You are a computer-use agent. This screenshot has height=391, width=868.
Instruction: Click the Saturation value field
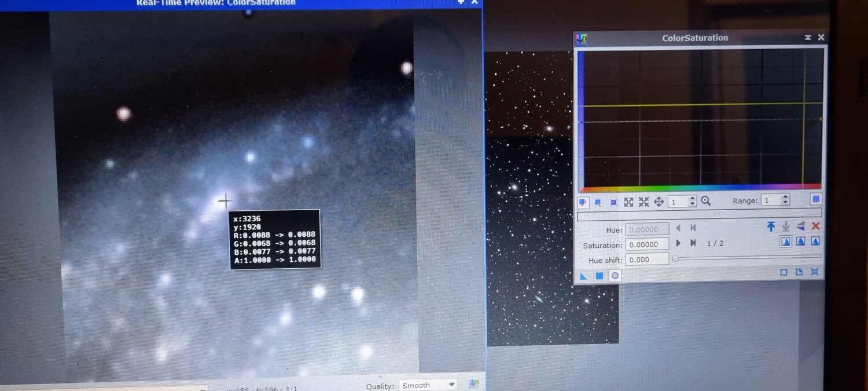tap(647, 244)
